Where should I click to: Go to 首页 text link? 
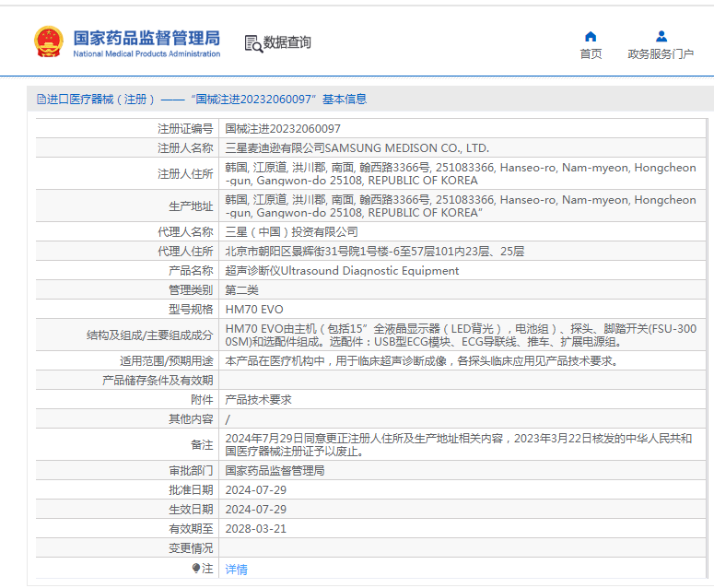pos(591,54)
